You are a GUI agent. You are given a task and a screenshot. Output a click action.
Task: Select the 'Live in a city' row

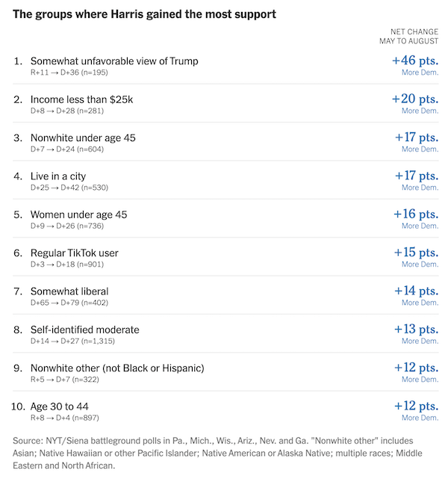pos(225,181)
